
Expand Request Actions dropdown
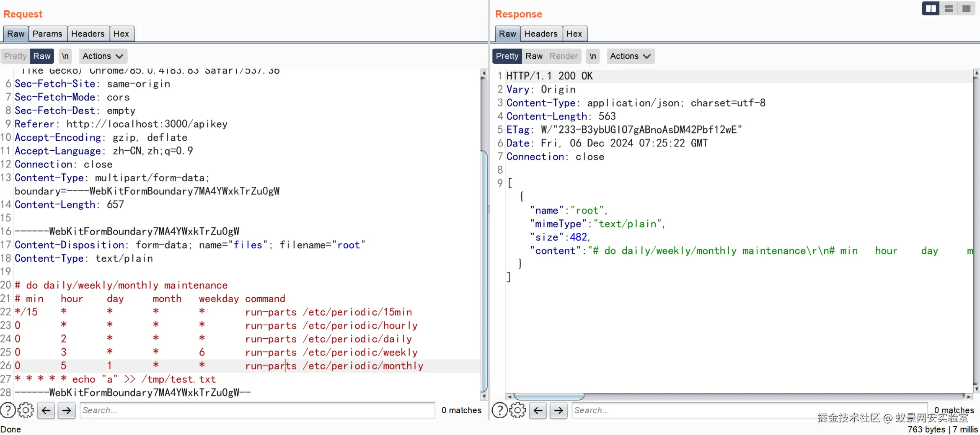coord(102,56)
